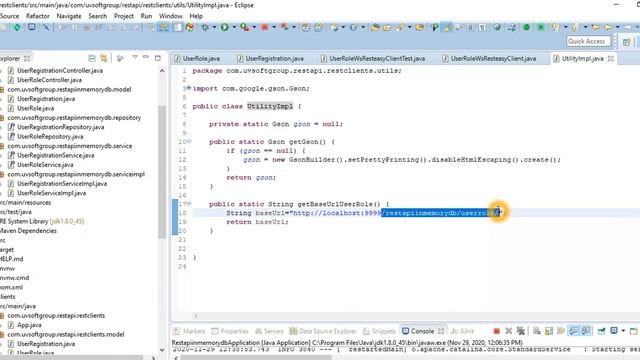The width and height of the screenshot is (640, 360).
Task: Switch to the UserRegistration.java editor tab
Action: point(270,58)
